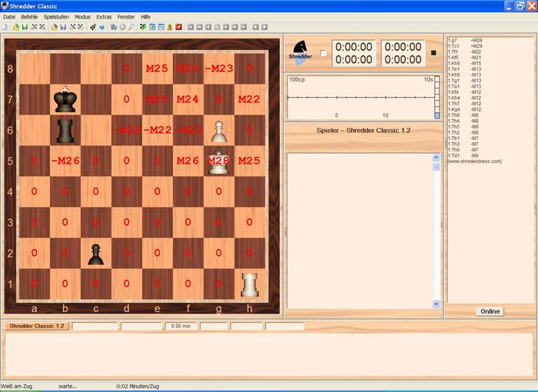Image resolution: width=538 pixels, height=392 pixels.
Task: Open the Datei menu
Action: (x=9, y=17)
